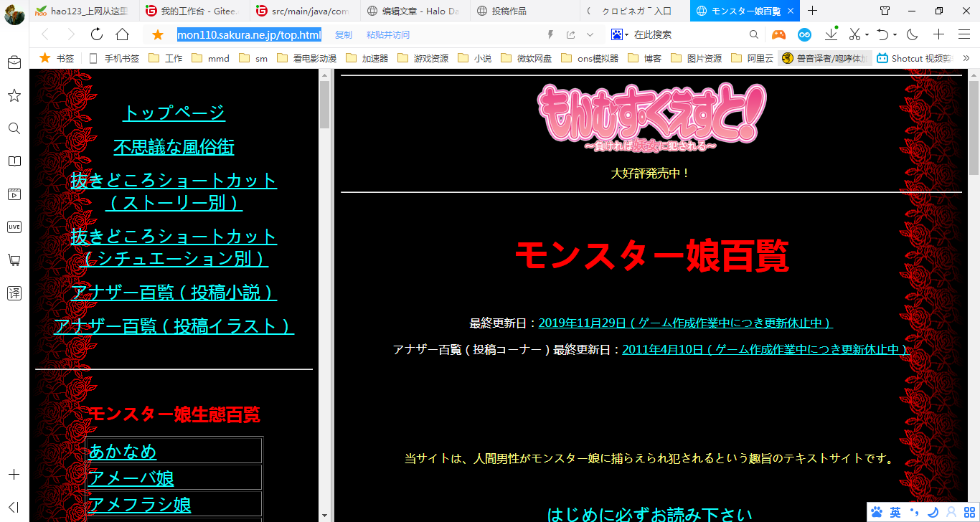980x522 pixels.
Task: Click the 2019年11月29日 update link
Action: click(685, 323)
